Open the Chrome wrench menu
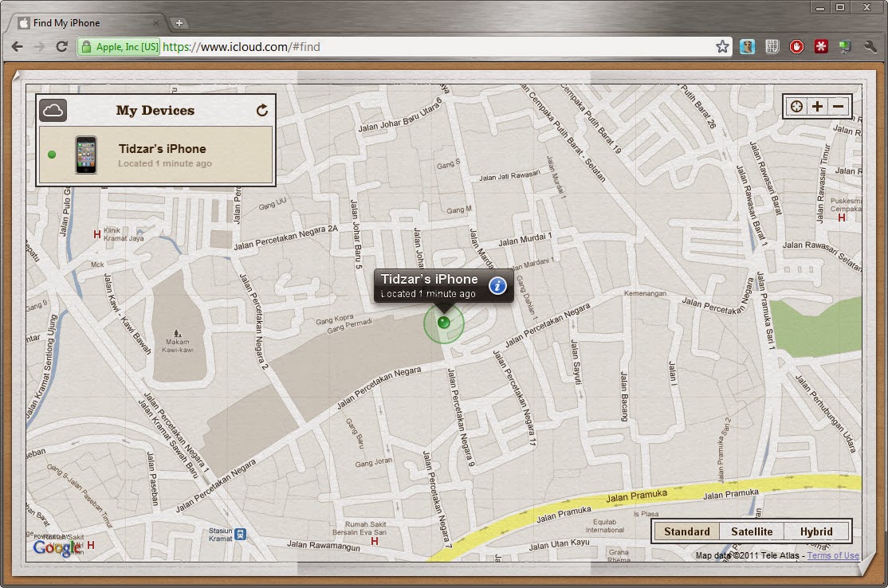This screenshot has width=888, height=588. (x=870, y=46)
